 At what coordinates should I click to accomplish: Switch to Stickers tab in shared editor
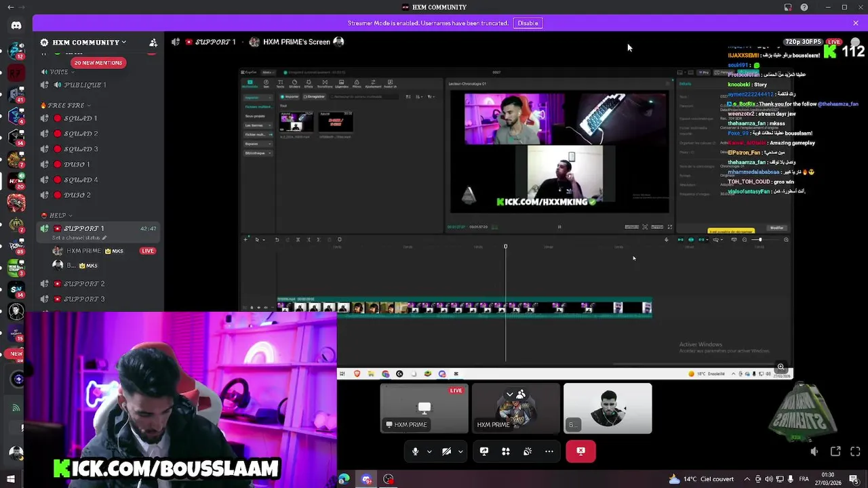click(294, 84)
